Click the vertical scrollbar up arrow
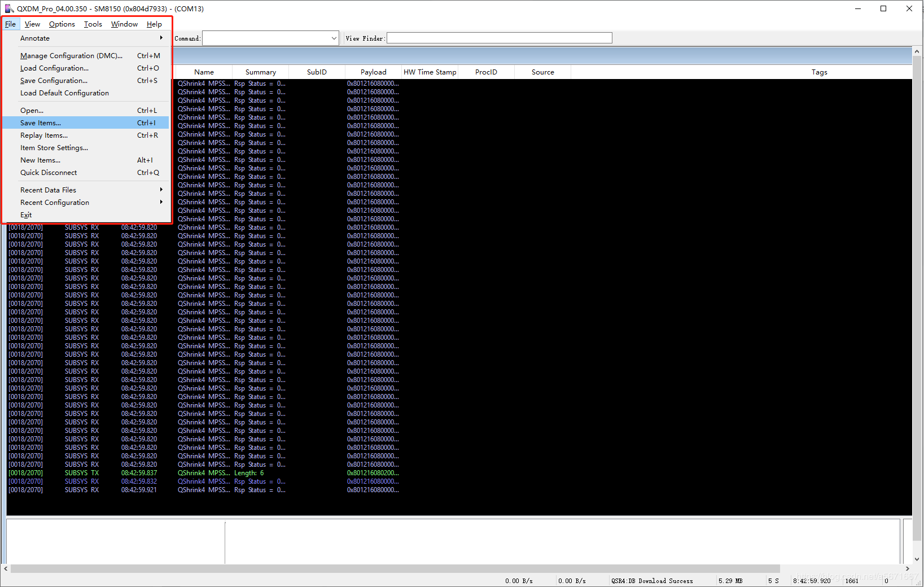The width and height of the screenshot is (924, 587). (917, 52)
